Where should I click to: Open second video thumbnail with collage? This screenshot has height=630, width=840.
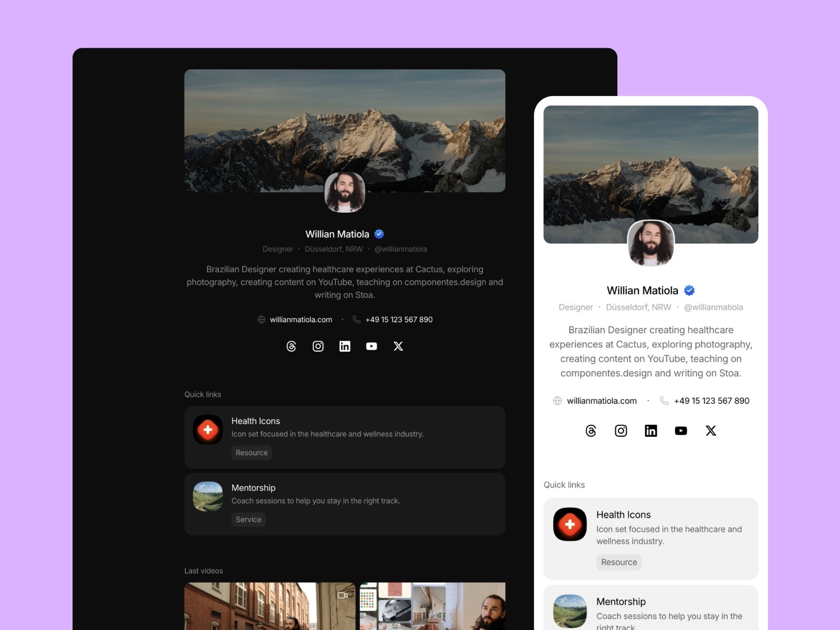pyautogui.click(x=433, y=606)
